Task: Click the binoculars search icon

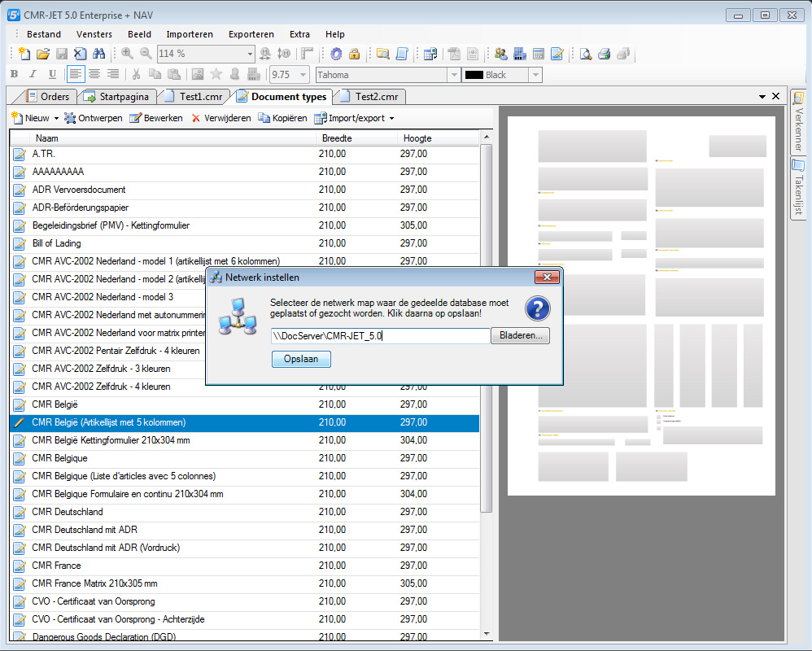Action: click(x=99, y=54)
